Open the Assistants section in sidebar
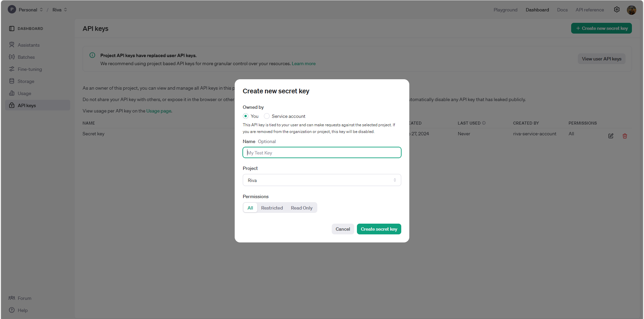The height and width of the screenshot is (319, 644). pyautogui.click(x=29, y=45)
